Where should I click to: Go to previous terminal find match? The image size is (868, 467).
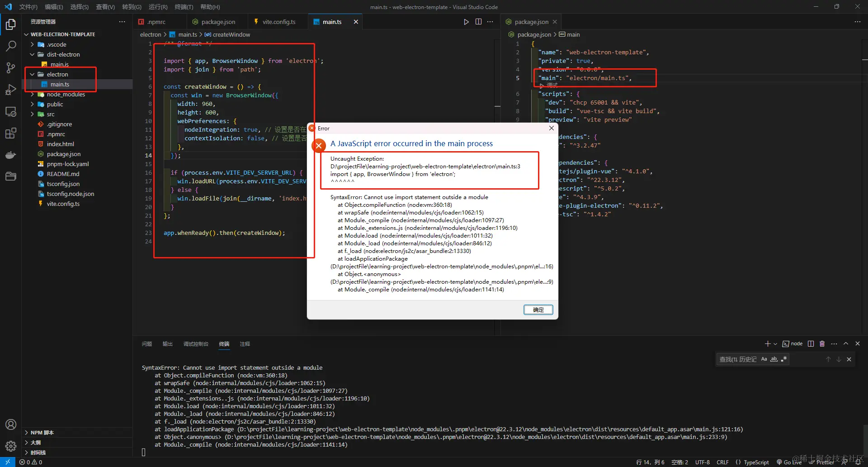pos(828,359)
